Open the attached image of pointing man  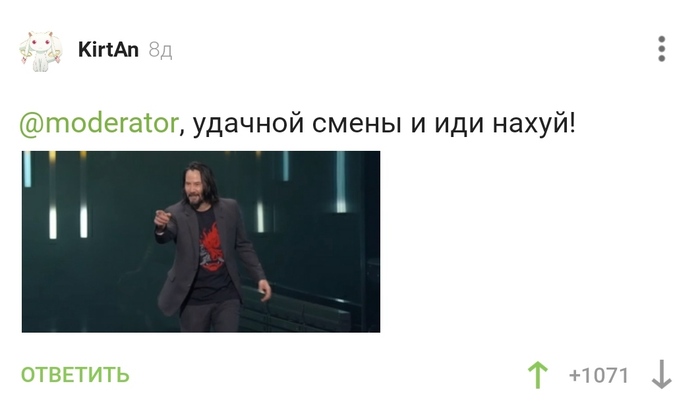pos(201,241)
